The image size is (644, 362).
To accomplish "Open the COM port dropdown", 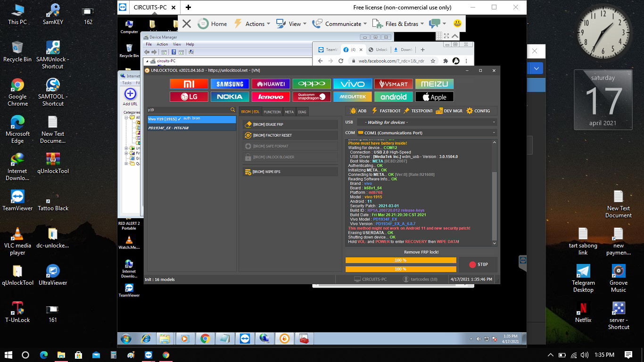I will [x=427, y=133].
